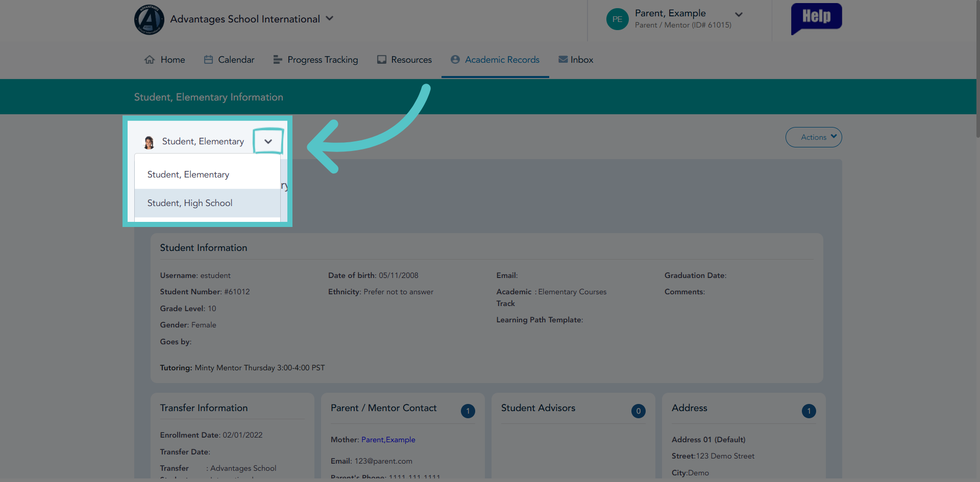The width and height of the screenshot is (980, 482).
Task: Click the Address 01 (Default) label
Action: (708, 440)
